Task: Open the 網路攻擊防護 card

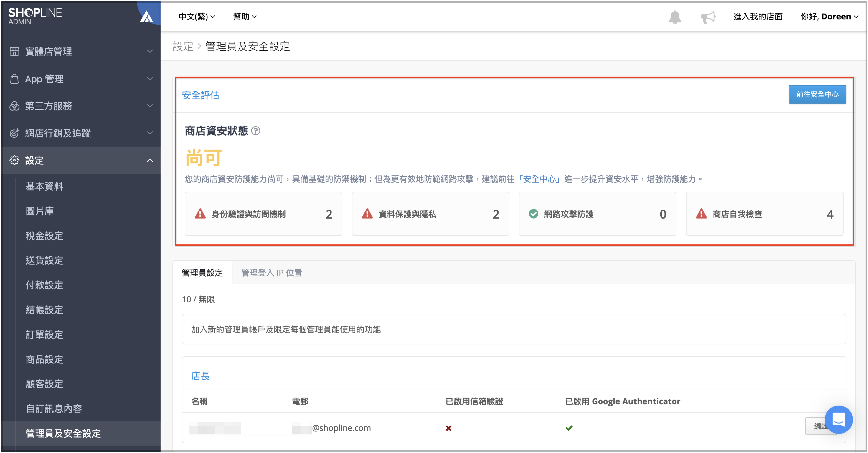Action: coord(597,214)
